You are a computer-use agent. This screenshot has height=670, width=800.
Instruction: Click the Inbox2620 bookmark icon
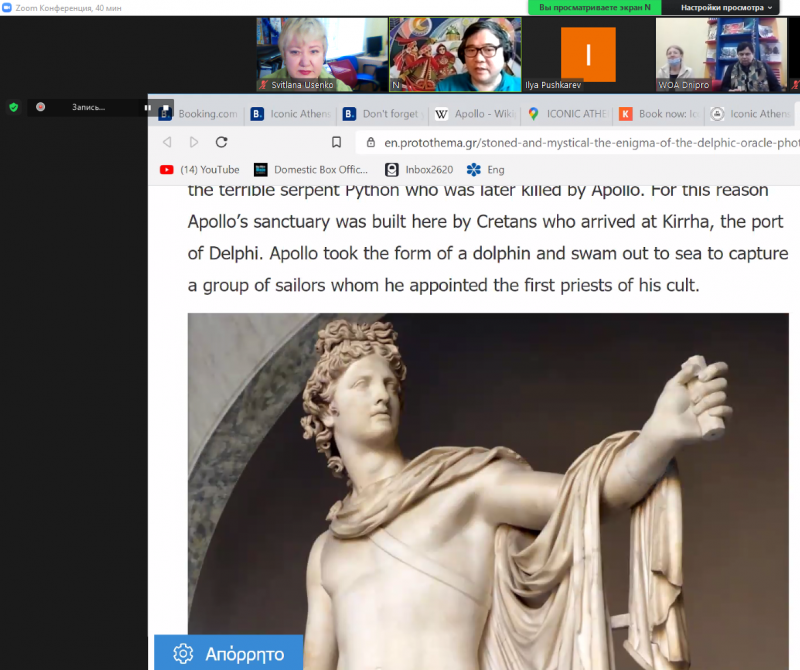pyautogui.click(x=392, y=169)
